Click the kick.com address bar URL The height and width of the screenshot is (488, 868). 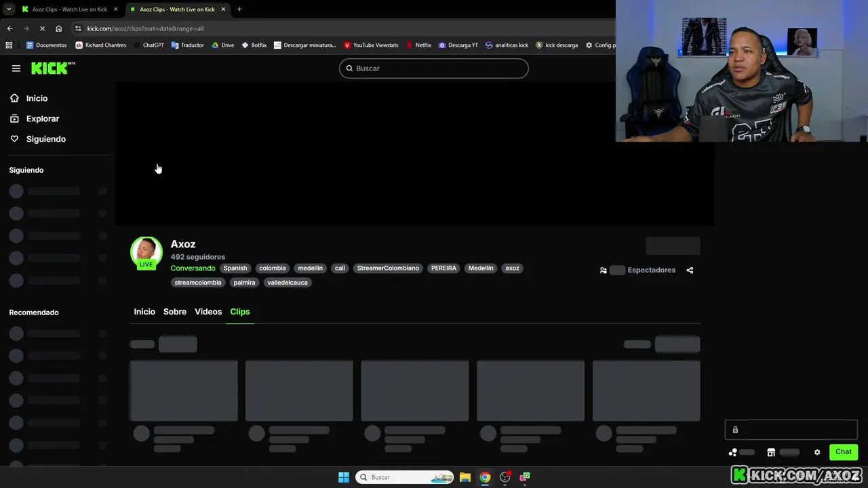coord(145,28)
